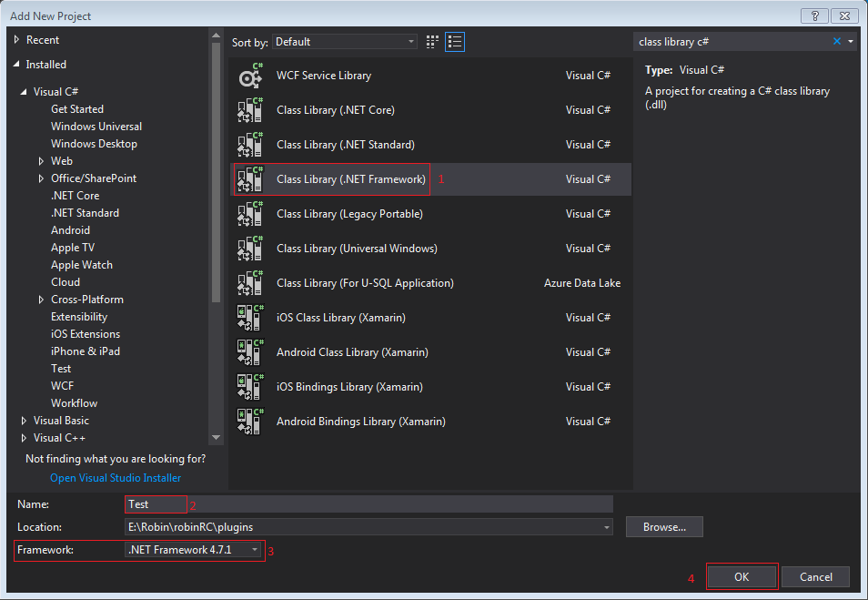Click the WCF Service Library template icon

(251, 76)
